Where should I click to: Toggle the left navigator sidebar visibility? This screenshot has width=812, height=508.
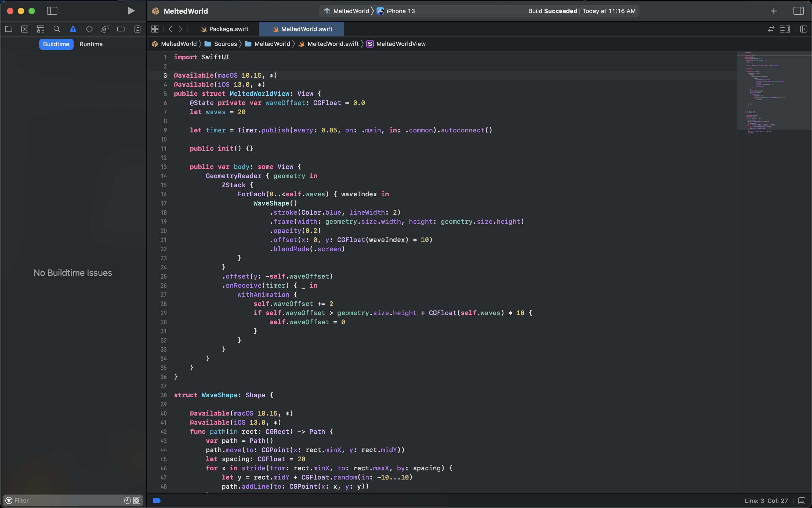point(52,11)
